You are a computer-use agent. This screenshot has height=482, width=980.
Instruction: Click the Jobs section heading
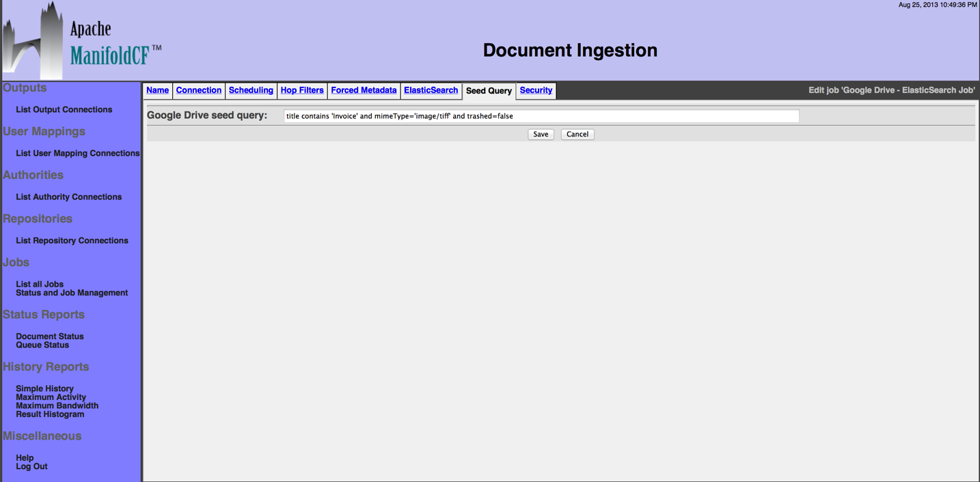tap(16, 263)
